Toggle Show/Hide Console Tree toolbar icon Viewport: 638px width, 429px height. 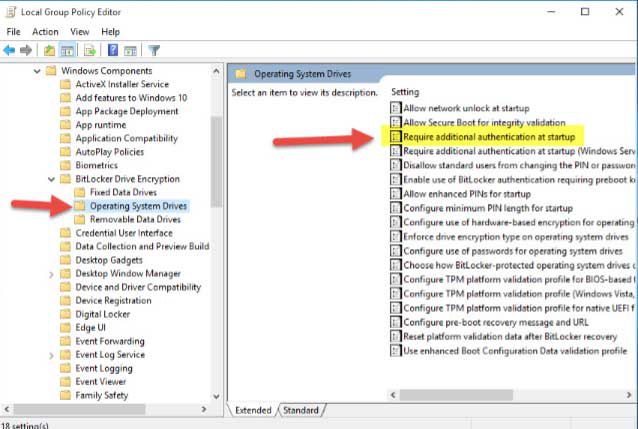(69, 49)
